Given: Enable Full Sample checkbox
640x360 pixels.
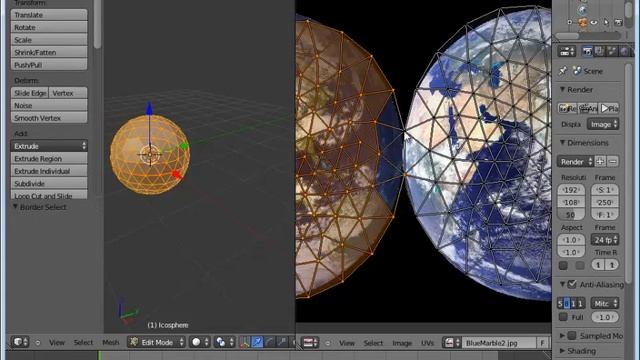Looking at the screenshot, I should [563, 317].
